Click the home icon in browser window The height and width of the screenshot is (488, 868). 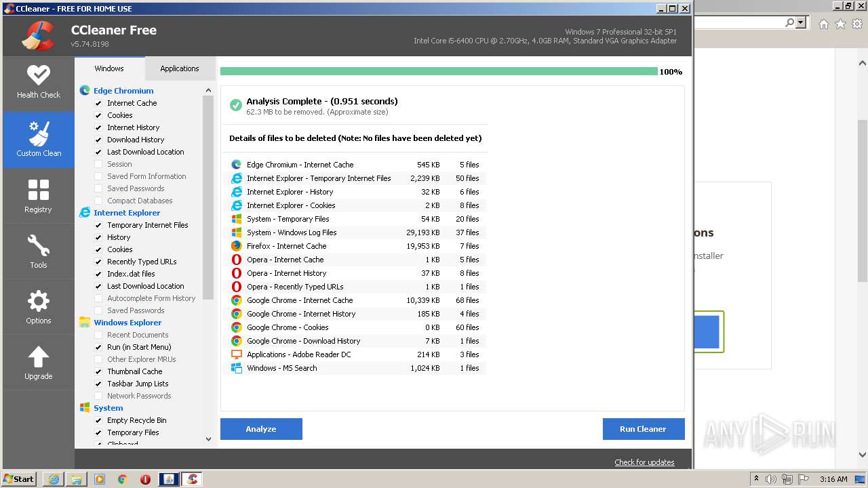click(x=823, y=24)
